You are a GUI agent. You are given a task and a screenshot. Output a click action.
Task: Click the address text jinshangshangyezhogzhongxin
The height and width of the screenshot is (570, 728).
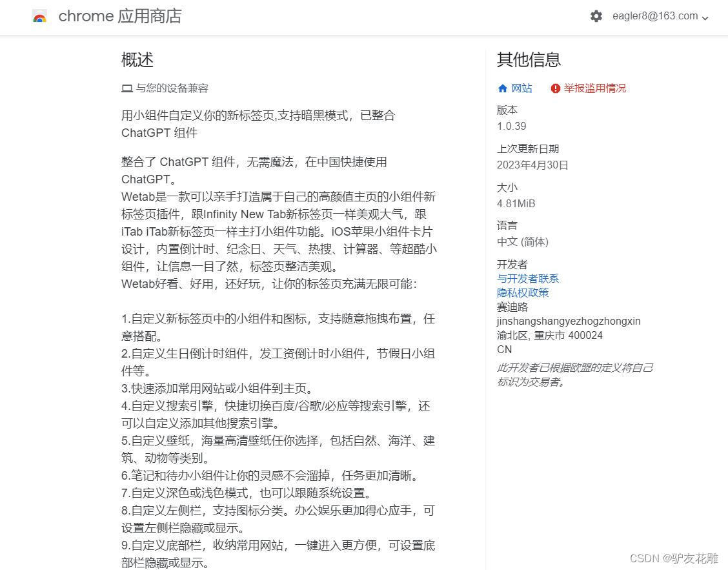(569, 321)
